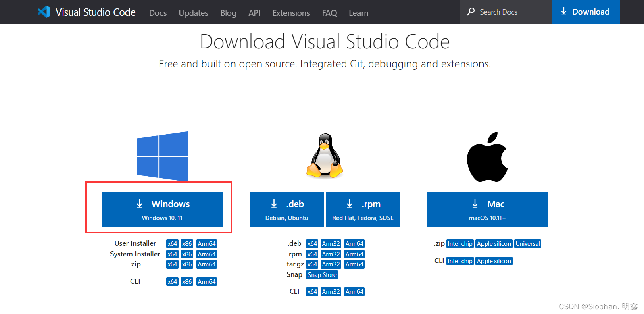
Task: Click the Visual Studio Code logo icon
Action: click(x=44, y=12)
